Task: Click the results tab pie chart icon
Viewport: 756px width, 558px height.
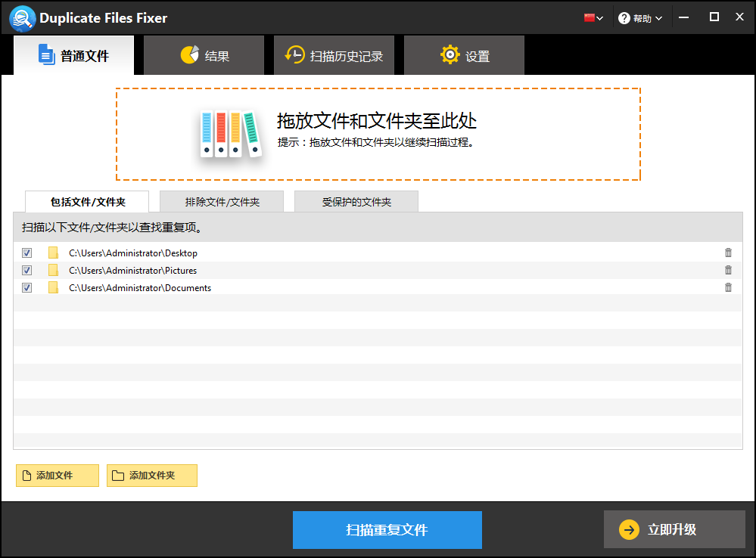Action: pos(189,55)
